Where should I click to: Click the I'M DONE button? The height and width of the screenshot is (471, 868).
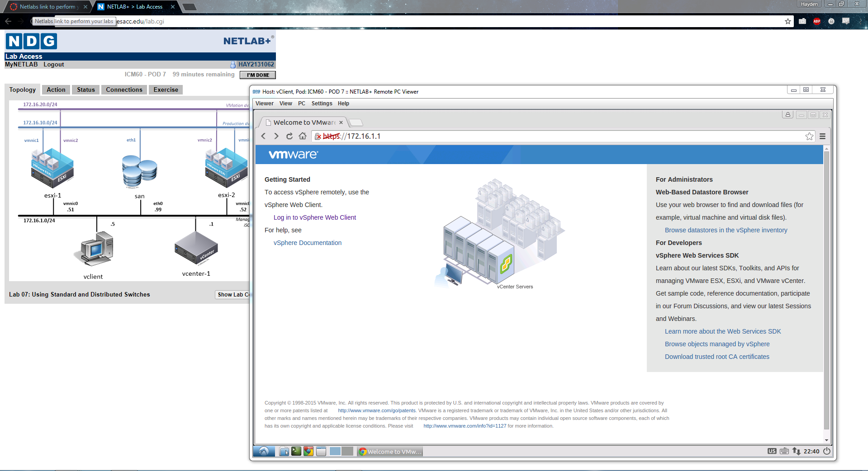(x=258, y=75)
